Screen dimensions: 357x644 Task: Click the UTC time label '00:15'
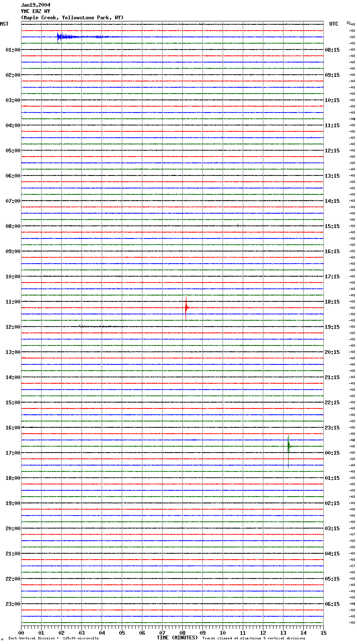click(x=332, y=453)
